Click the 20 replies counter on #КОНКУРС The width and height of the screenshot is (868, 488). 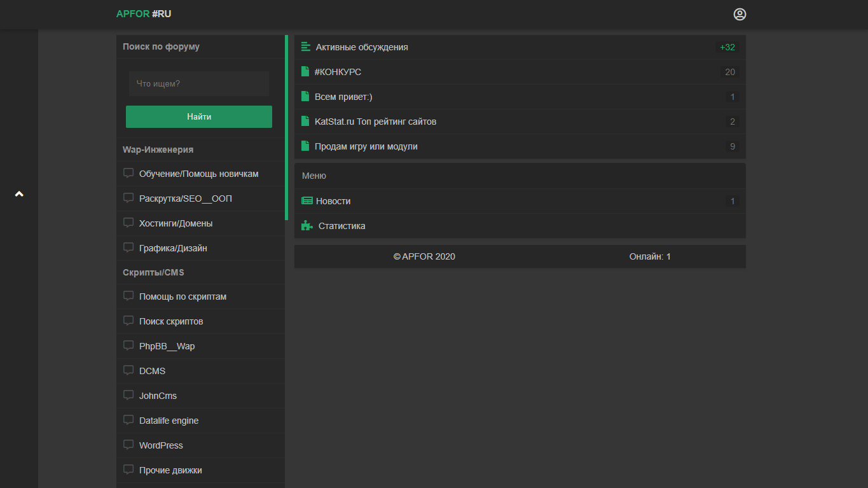point(730,72)
